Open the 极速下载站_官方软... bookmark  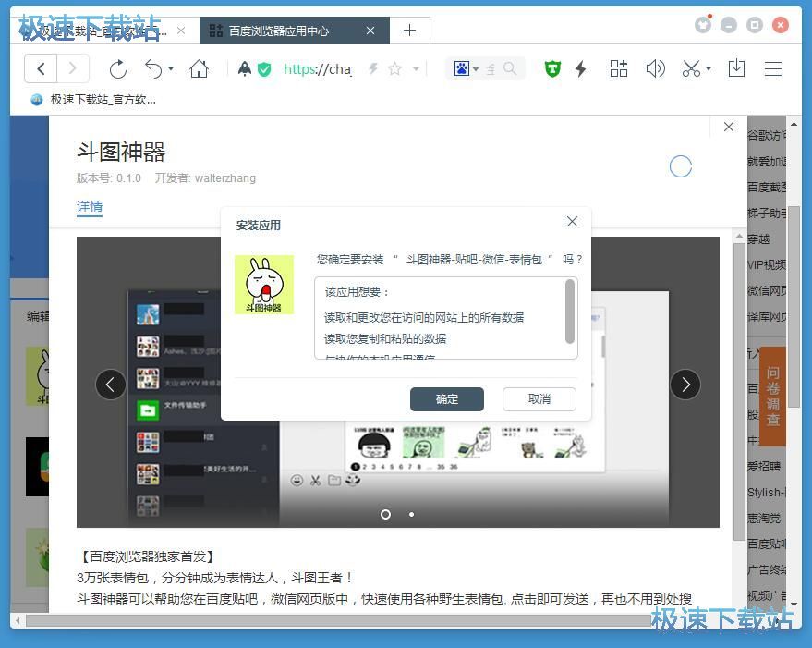pyautogui.click(x=93, y=100)
